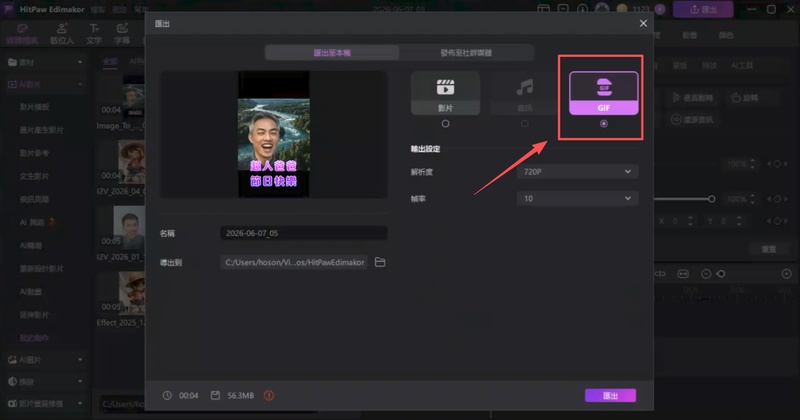
Task: Select the 影片 video format card
Action: coord(445,93)
